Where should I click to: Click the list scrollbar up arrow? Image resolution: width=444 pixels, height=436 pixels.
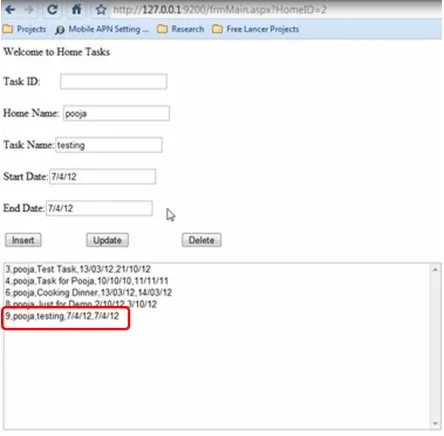point(435,269)
